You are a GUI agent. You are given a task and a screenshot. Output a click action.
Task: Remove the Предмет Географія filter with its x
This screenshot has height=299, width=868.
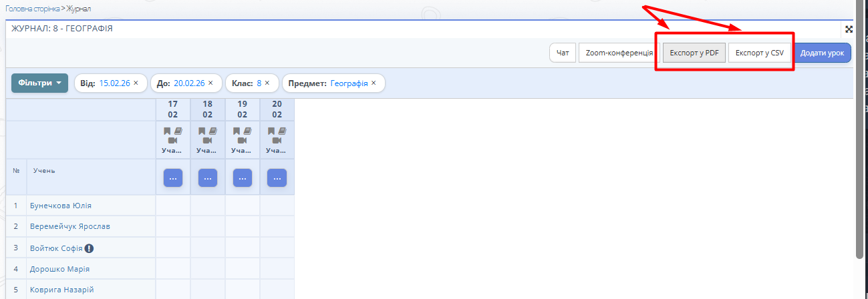click(374, 83)
